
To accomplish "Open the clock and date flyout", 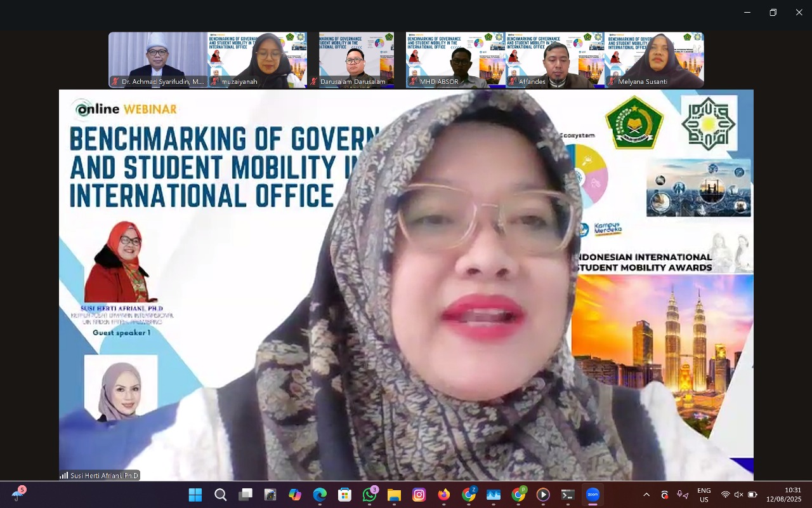I will tap(783, 495).
